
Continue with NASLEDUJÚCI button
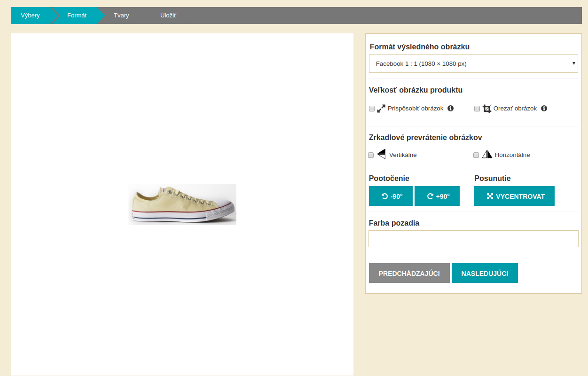[x=485, y=273]
